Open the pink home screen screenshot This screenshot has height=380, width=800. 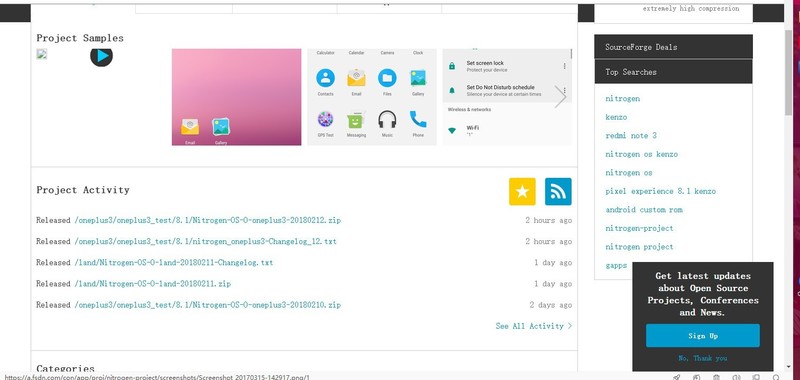236,97
